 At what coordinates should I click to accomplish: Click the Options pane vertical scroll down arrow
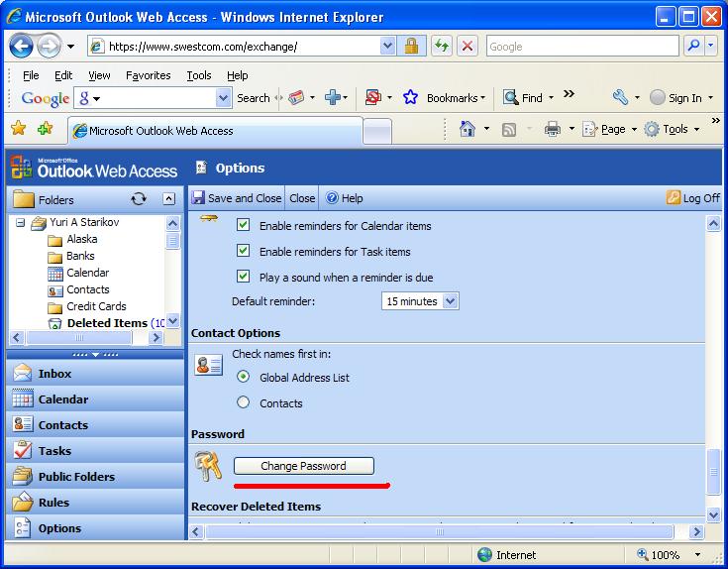713,513
